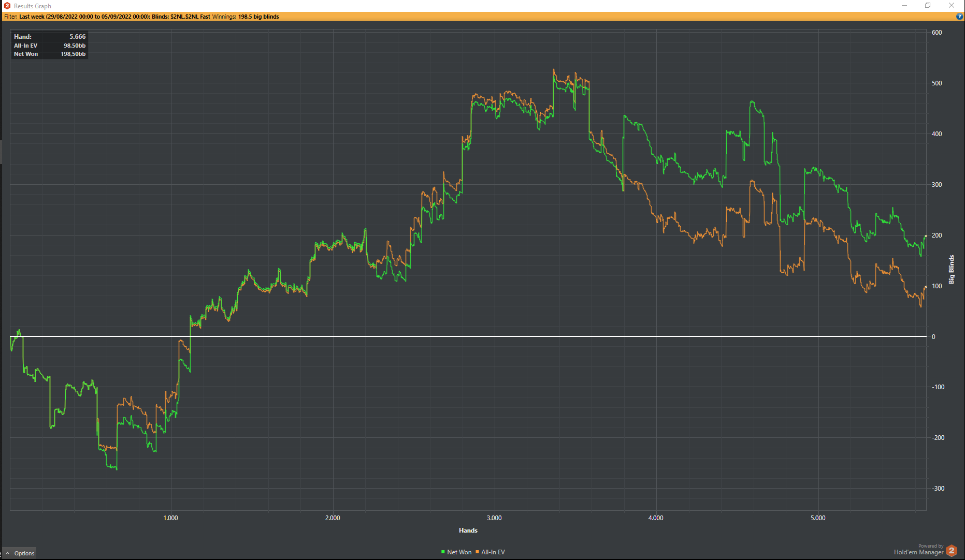This screenshot has height=560, width=965.
Task: Click the orange All-In EV legend swatch
Action: pyautogui.click(x=477, y=552)
